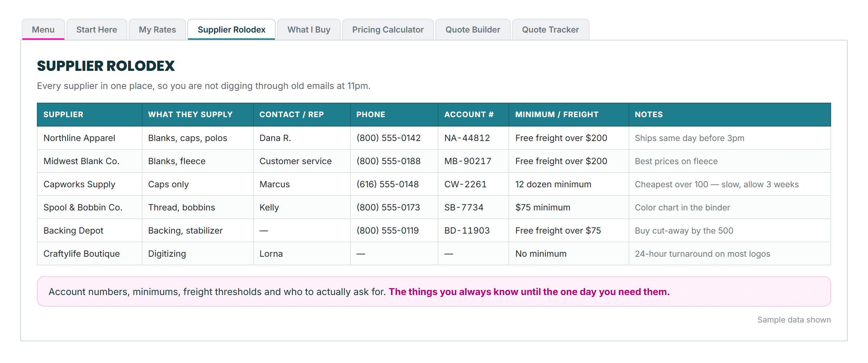
Task: Click the Caps only cell
Action: [x=198, y=184]
